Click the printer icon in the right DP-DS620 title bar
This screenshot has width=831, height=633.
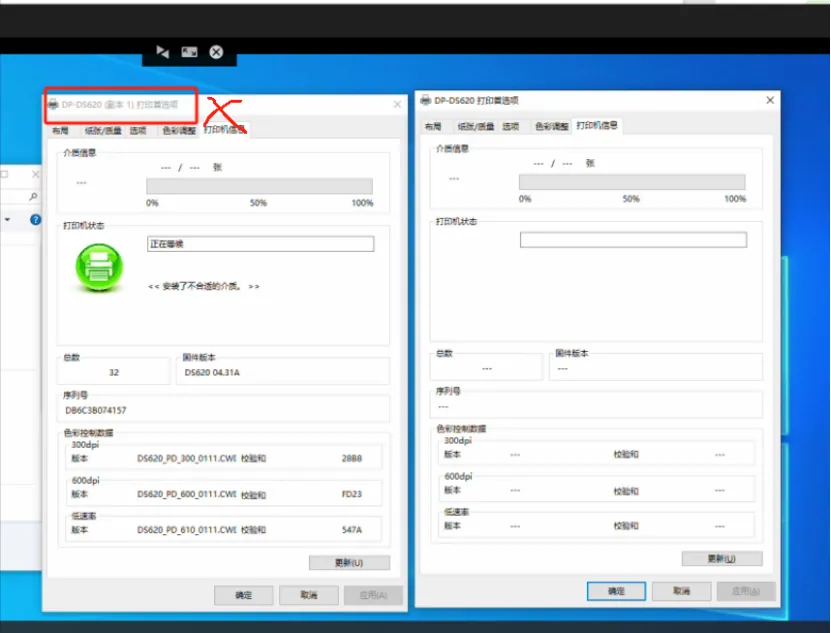tap(426, 100)
